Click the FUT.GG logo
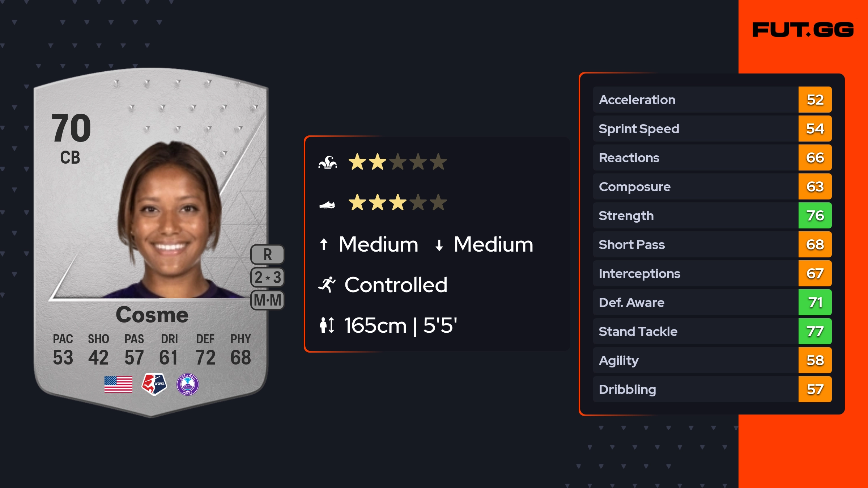This screenshot has width=868, height=488. [x=803, y=30]
